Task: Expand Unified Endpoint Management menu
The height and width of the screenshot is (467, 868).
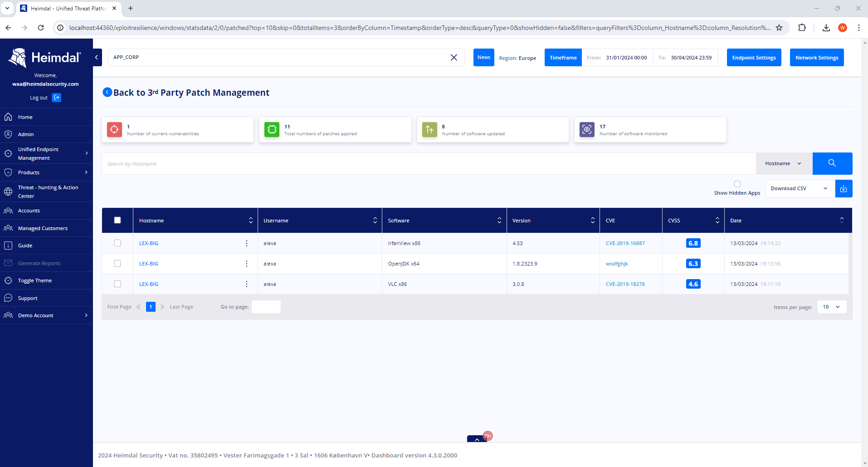Action: (46, 153)
